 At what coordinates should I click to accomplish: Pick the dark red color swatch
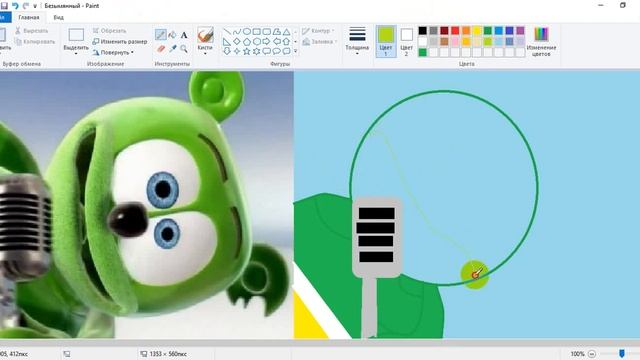click(x=444, y=31)
